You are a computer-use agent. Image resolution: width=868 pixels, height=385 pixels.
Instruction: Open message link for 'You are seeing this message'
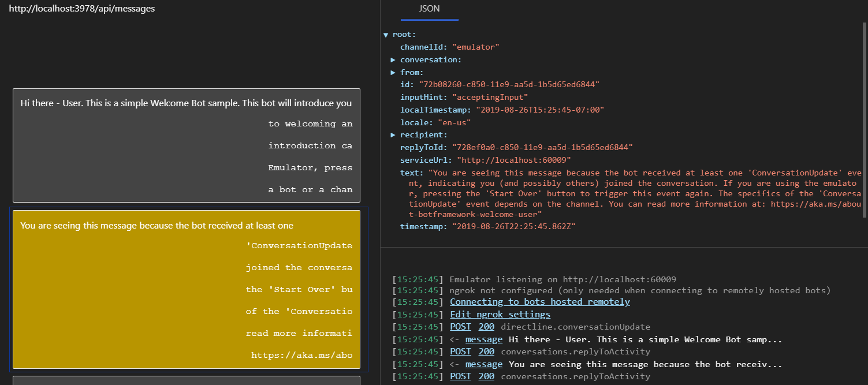click(483, 364)
